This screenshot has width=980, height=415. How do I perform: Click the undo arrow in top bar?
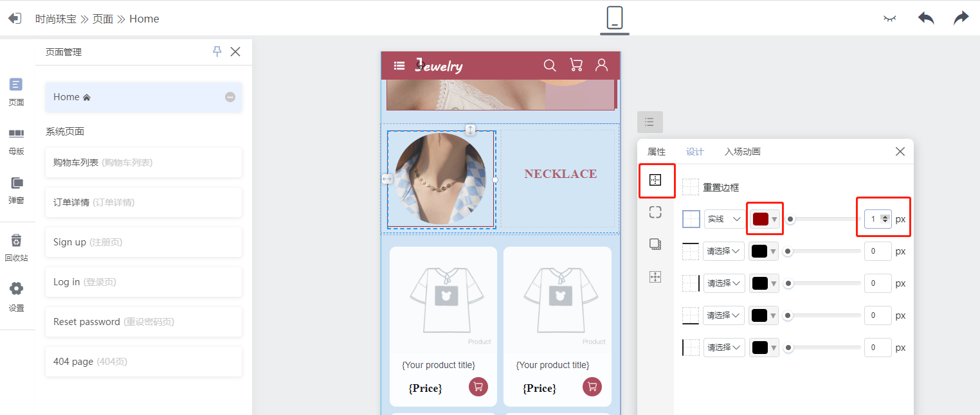925,18
